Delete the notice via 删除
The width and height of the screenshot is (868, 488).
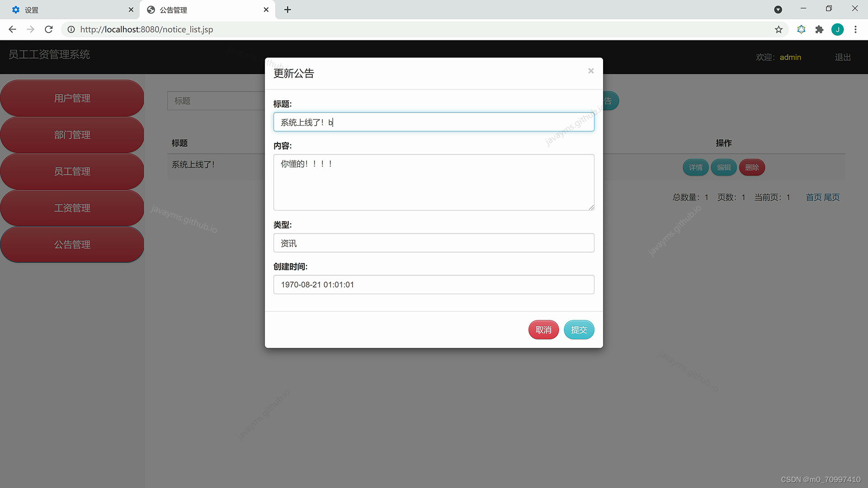752,168
